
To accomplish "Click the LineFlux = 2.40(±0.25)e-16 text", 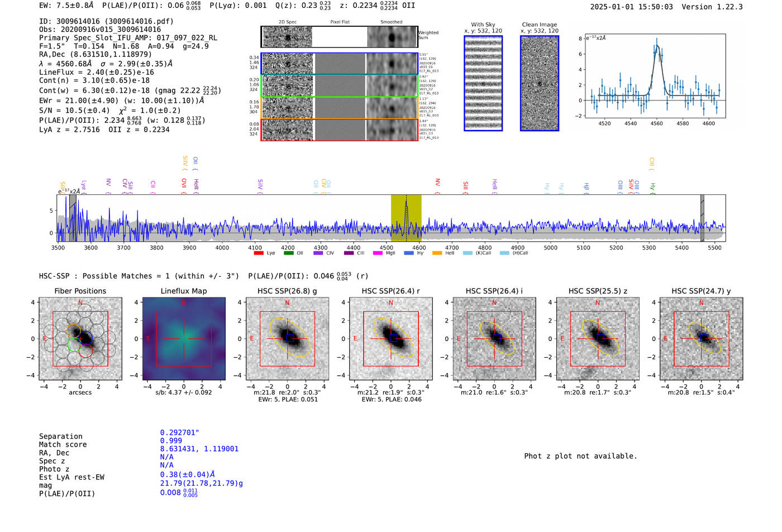I will [x=97, y=73].
